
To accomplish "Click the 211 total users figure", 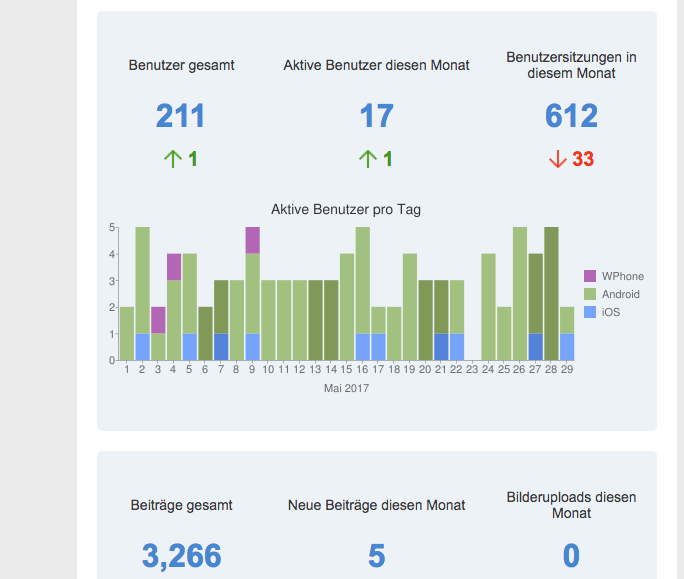I will 180,116.
